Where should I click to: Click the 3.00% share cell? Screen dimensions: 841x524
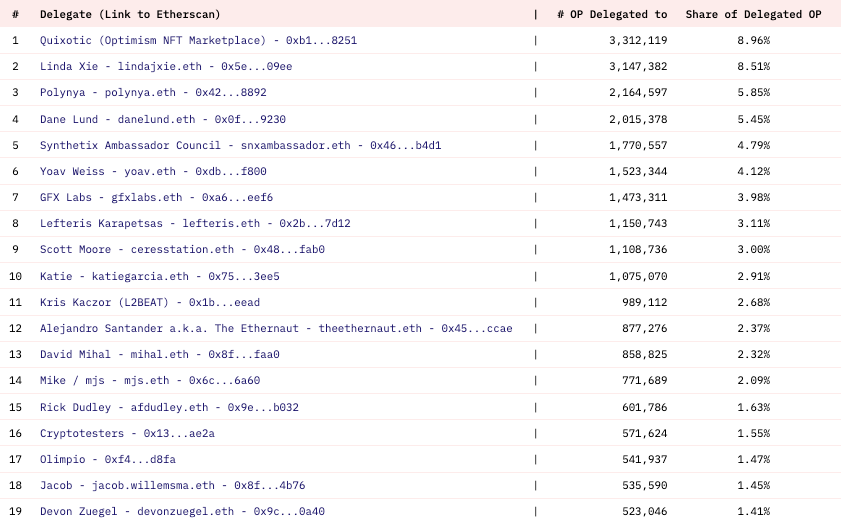pos(754,249)
